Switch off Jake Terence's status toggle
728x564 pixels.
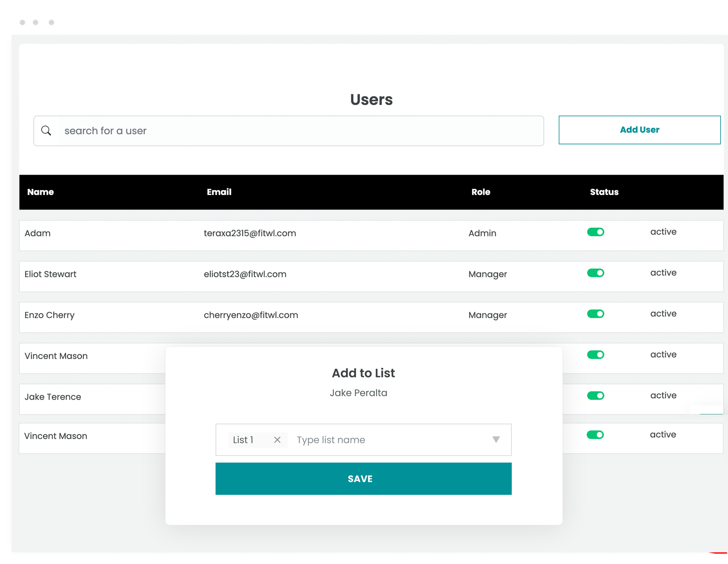(x=595, y=396)
